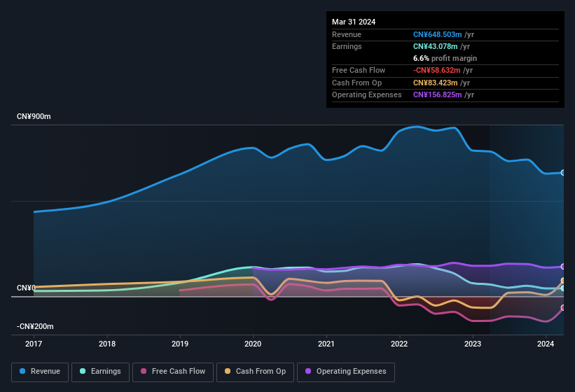This screenshot has height=392, width=575.
Task: Click the CN¥900m y-axis label
Action: (x=34, y=116)
